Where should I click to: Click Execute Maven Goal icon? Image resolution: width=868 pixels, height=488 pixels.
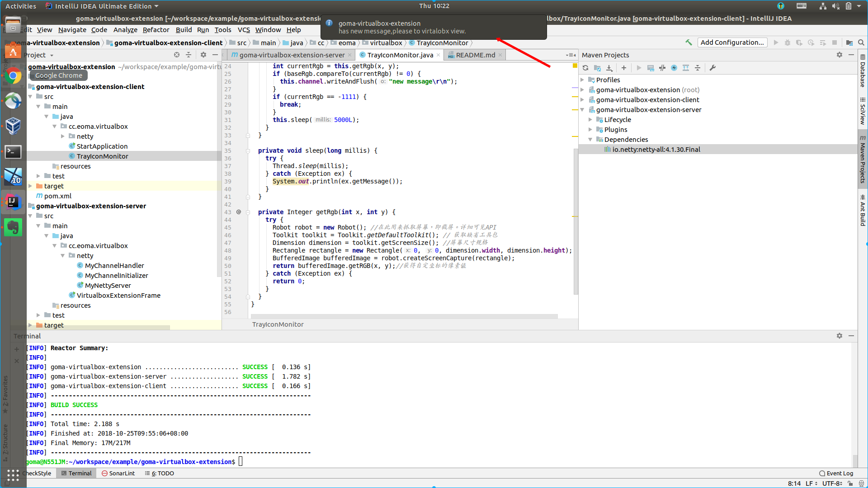click(x=651, y=68)
